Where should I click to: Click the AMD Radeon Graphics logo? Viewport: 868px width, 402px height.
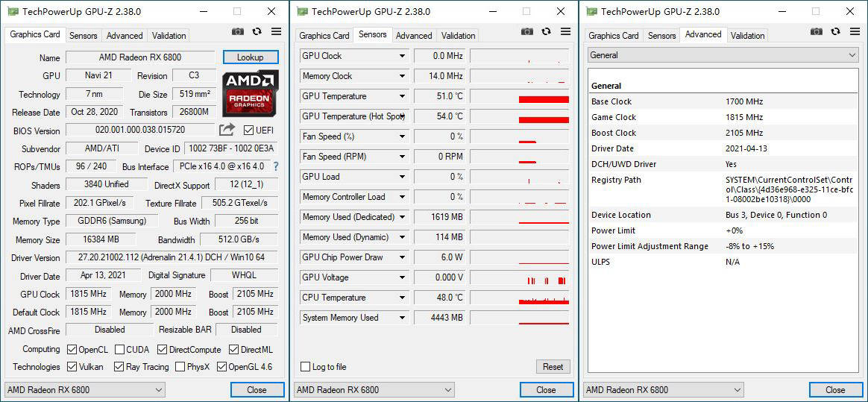point(251,93)
